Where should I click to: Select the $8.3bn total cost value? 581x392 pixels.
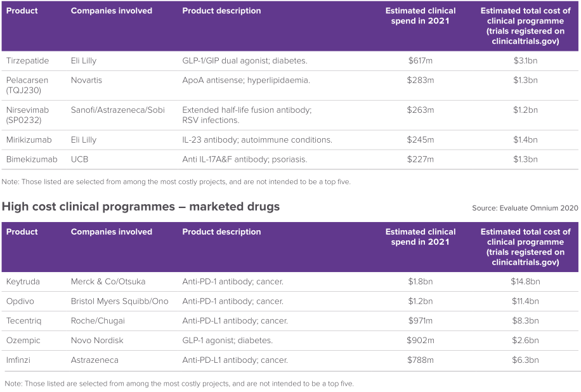click(x=525, y=321)
